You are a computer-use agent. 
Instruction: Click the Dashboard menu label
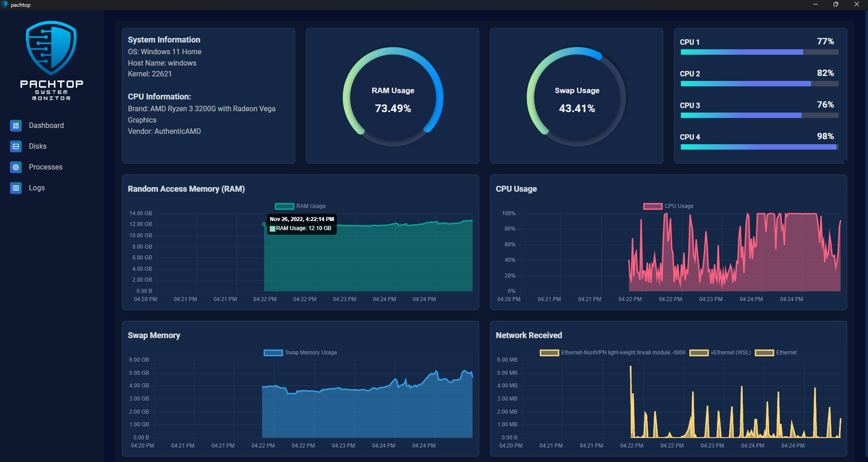point(46,126)
